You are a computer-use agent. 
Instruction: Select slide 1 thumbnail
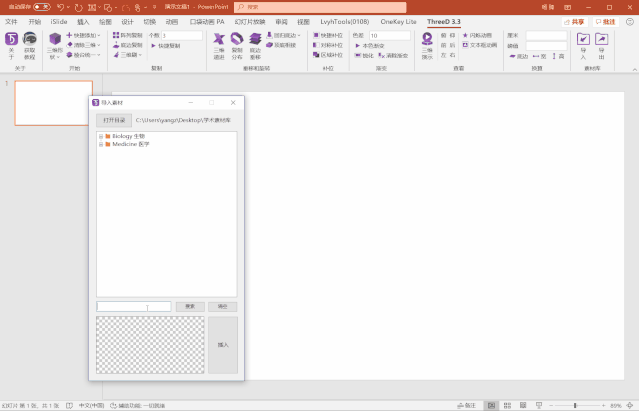(54, 103)
